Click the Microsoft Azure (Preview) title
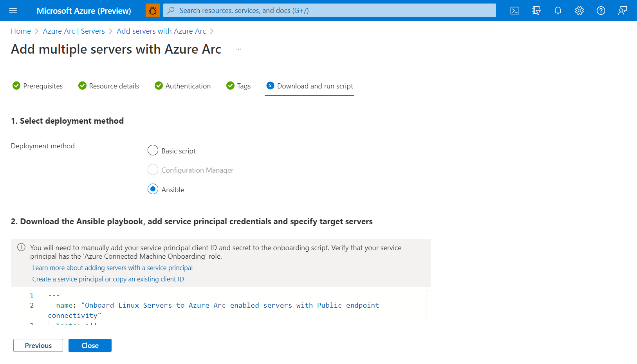The height and width of the screenshot is (364, 637). click(84, 11)
